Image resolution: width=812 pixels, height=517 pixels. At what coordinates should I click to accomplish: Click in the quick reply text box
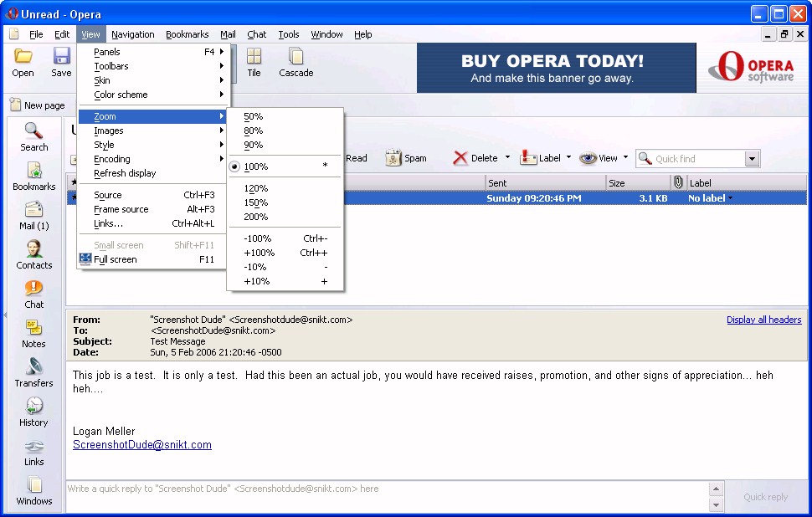[387, 497]
